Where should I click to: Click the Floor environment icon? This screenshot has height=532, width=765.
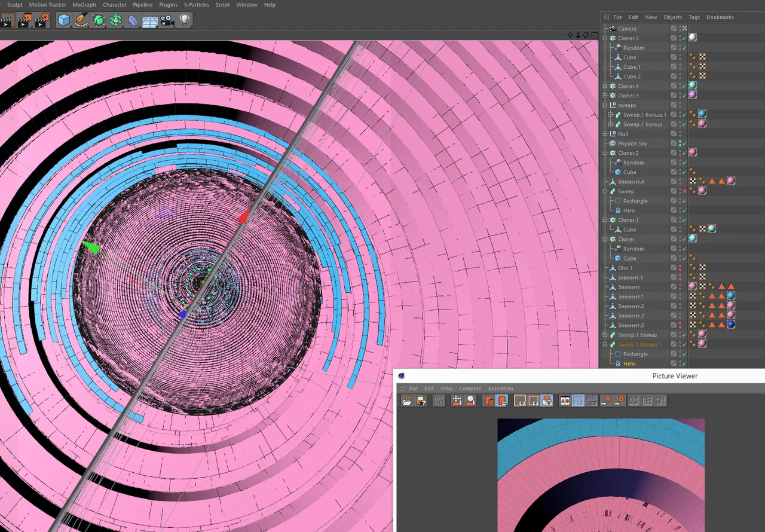tap(150, 22)
